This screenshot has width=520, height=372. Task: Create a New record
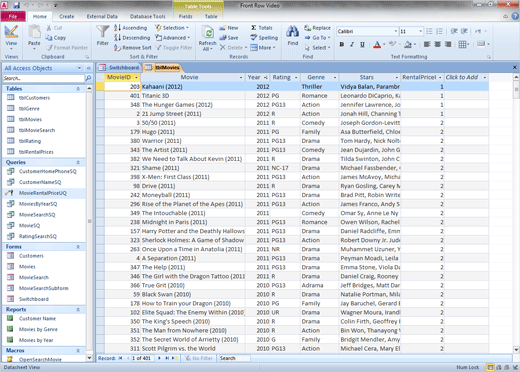229,28
